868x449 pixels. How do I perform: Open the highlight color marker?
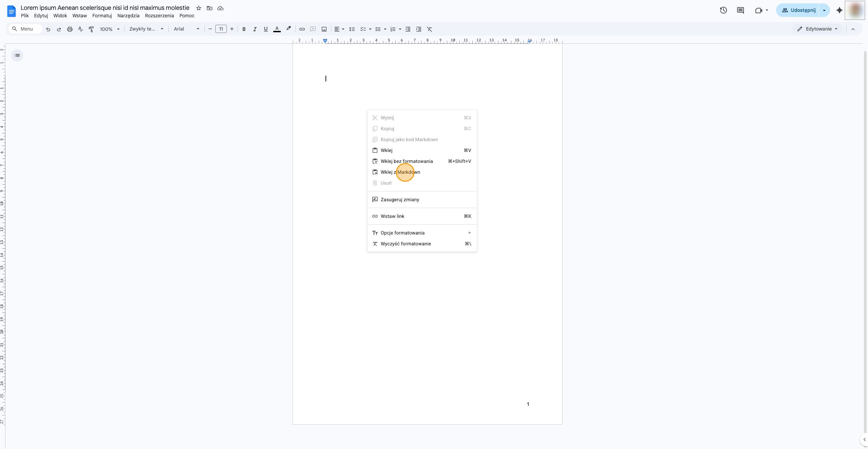coord(289,29)
